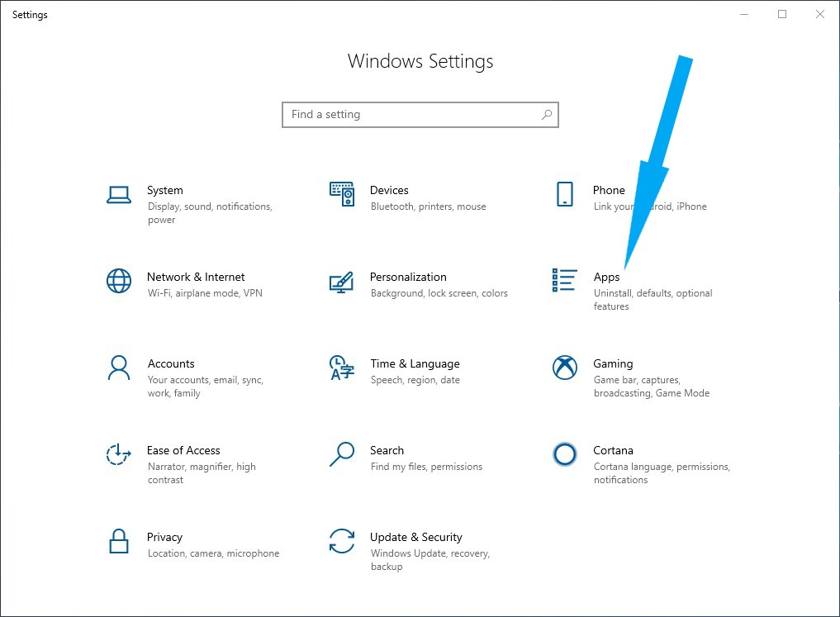Minimize the Settings window

[744, 15]
